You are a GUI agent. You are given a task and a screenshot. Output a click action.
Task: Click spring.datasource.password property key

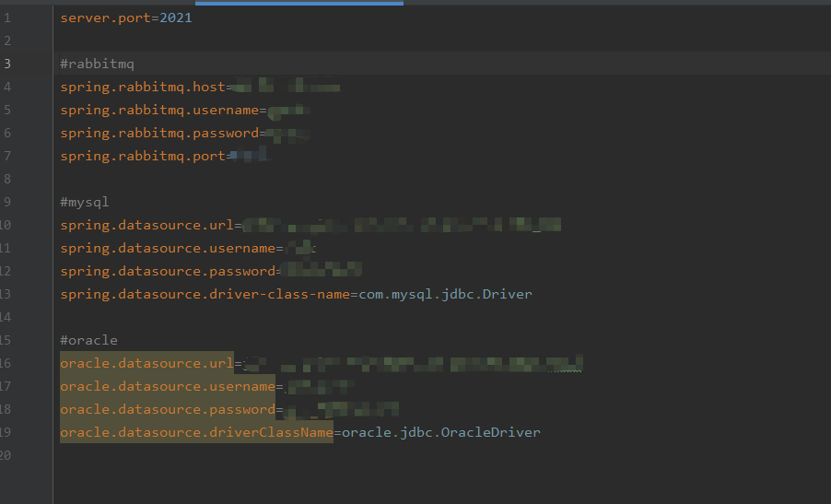168,271
